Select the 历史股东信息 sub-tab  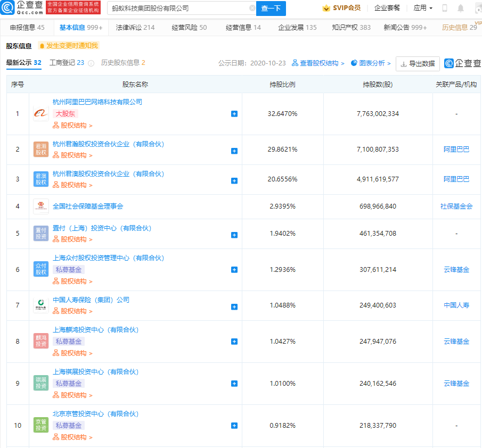click(122, 63)
